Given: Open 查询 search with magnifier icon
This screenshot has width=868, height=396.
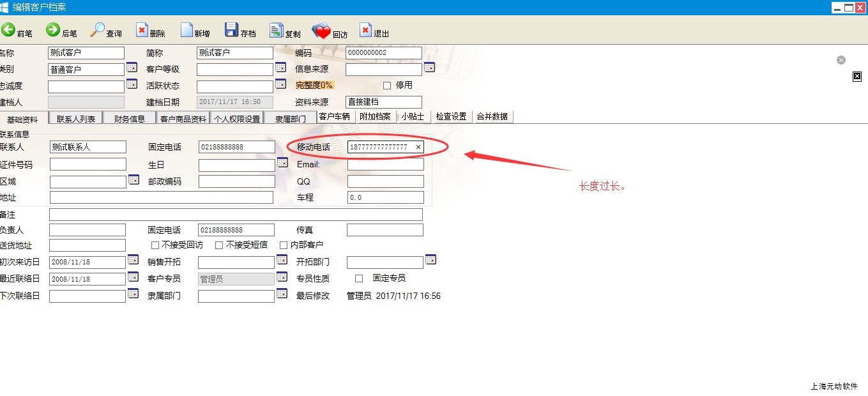Looking at the screenshot, I should [98, 31].
